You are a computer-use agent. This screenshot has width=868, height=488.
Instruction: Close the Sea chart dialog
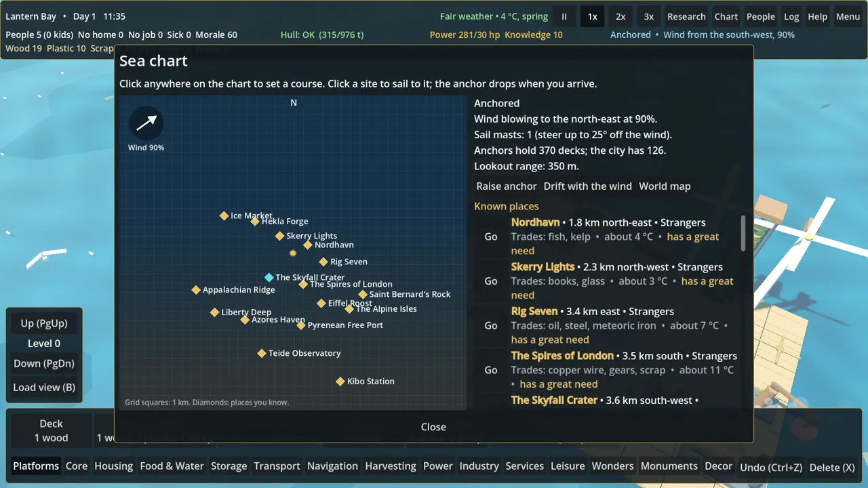[x=433, y=427]
